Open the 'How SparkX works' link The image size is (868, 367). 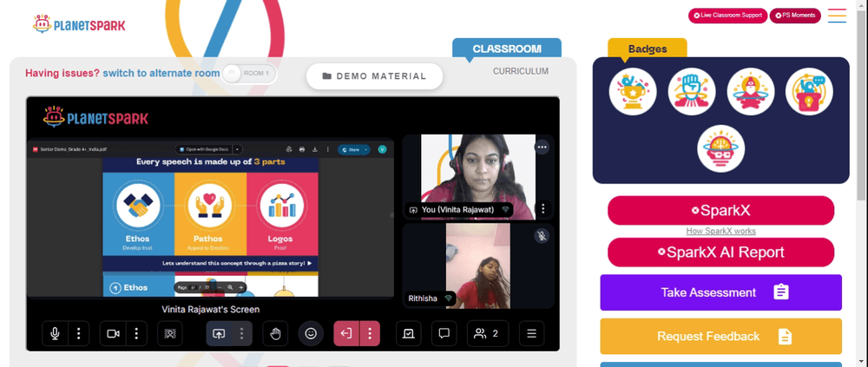click(x=720, y=231)
